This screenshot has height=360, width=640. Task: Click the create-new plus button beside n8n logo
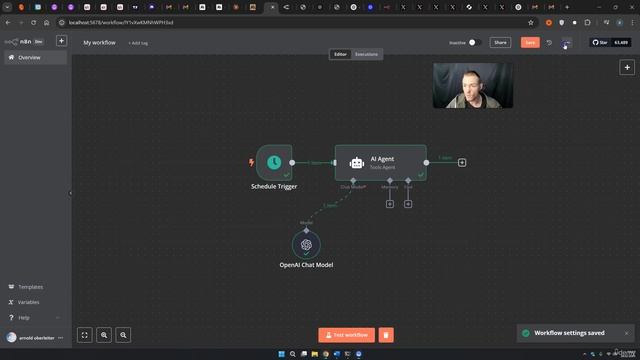[x=61, y=41]
